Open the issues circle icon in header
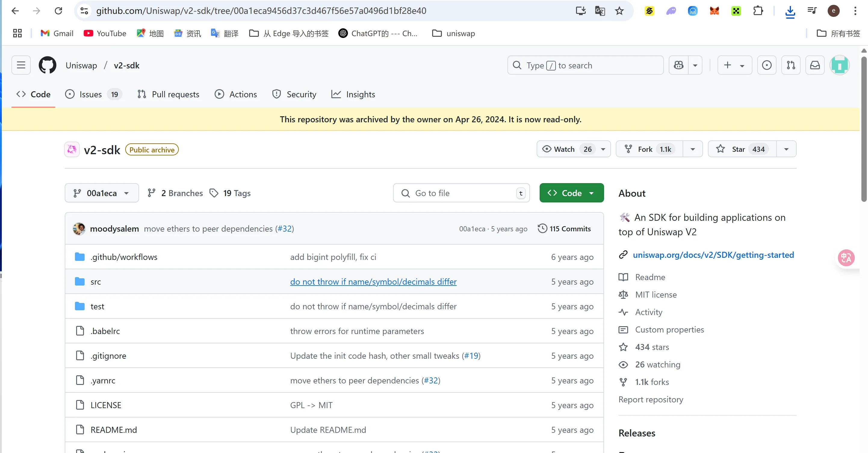Viewport: 868px width, 453px height. pyautogui.click(x=767, y=65)
